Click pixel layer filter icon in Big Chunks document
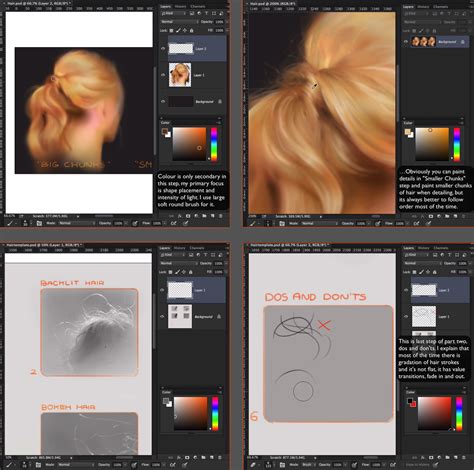 click(192, 13)
